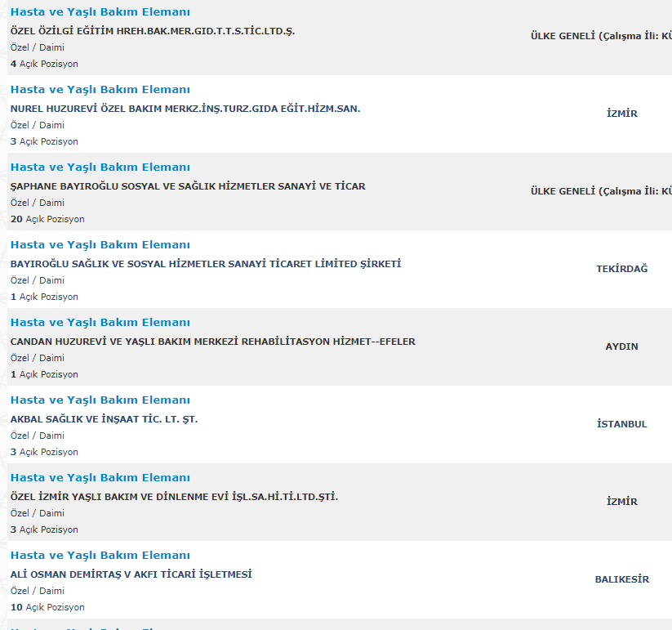Click the NUREL HUZUREVİ ÖZEL BAKIM company name
Screen dimensions: 672x630
click(185, 109)
